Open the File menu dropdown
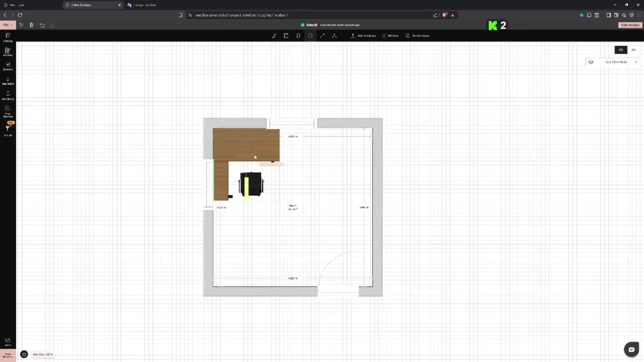Image resolution: width=644 pixels, height=362 pixels. point(8,25)
